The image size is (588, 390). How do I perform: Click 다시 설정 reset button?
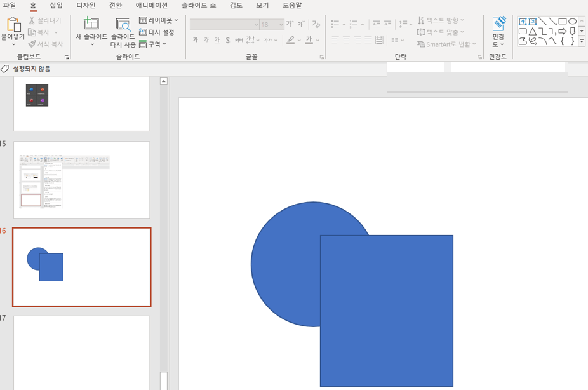(x=156, y=32)
